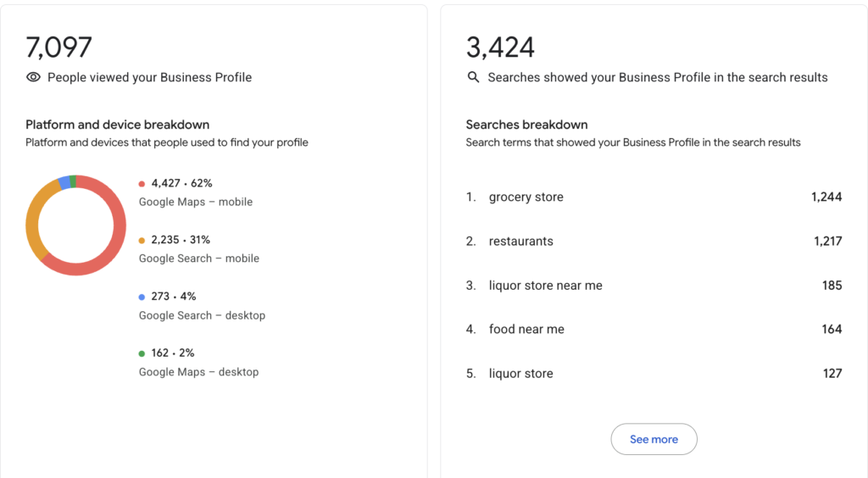868x478 pixels.
Task: Click the eye icon beside profile views
Action: coord(33,77)
